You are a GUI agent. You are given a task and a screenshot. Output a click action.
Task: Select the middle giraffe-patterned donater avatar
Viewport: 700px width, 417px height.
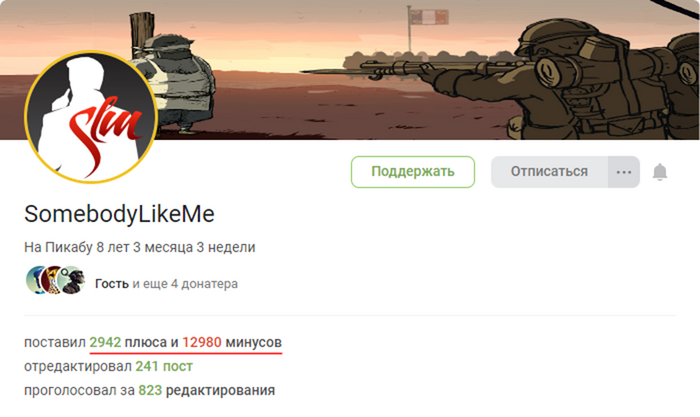coord(52,280)
